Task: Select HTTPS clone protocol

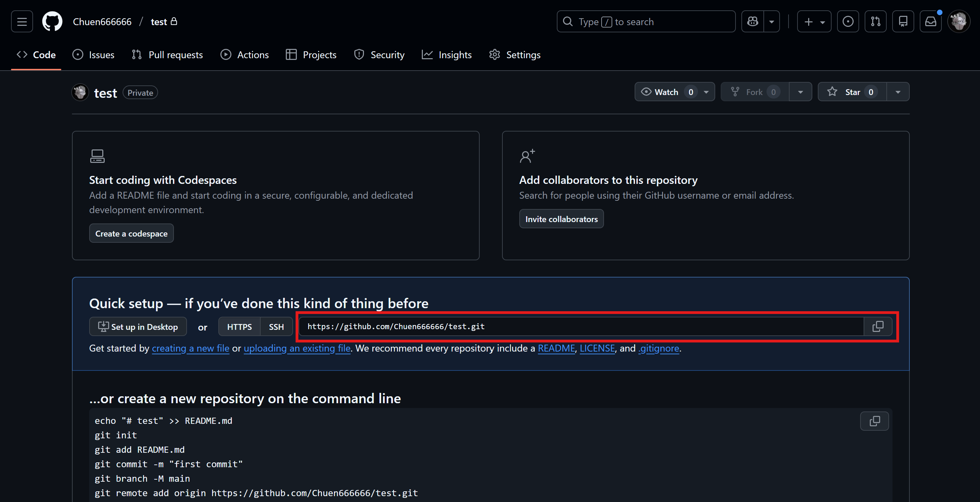Action: pos(239,327)
